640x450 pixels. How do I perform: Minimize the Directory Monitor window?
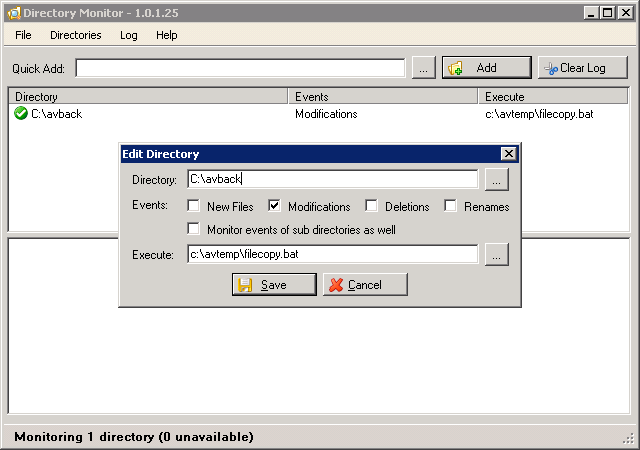coord(591,13)
